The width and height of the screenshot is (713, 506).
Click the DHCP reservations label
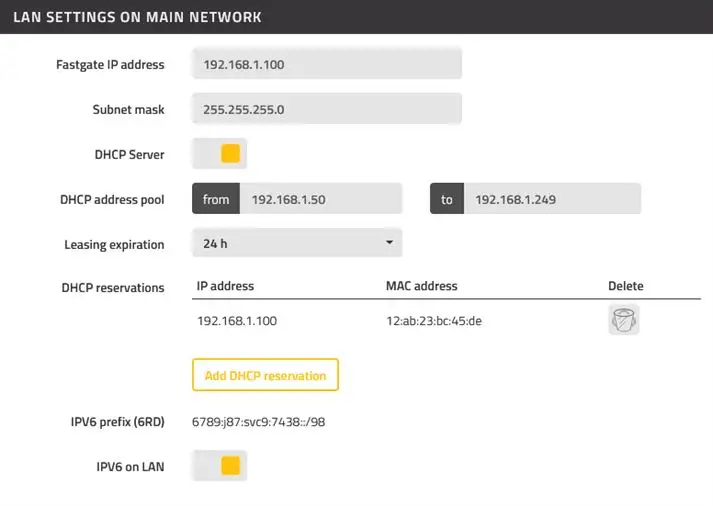click(113, 288)
